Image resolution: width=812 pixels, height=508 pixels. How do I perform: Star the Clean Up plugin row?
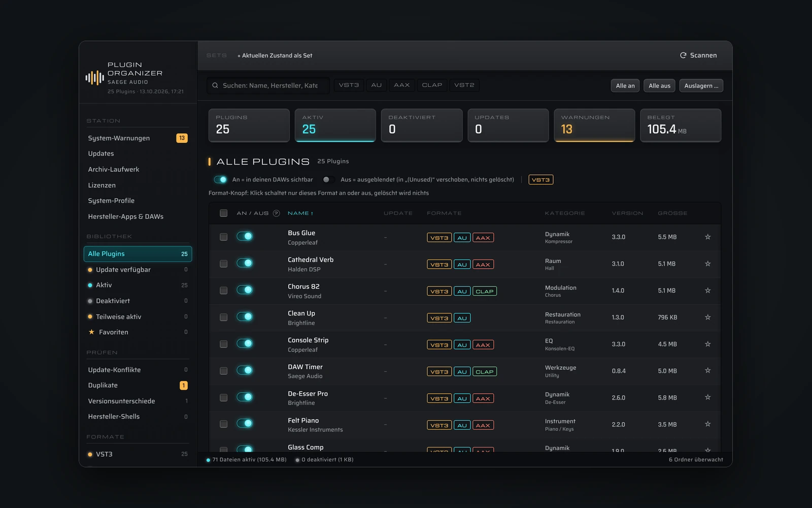point(707,317)
